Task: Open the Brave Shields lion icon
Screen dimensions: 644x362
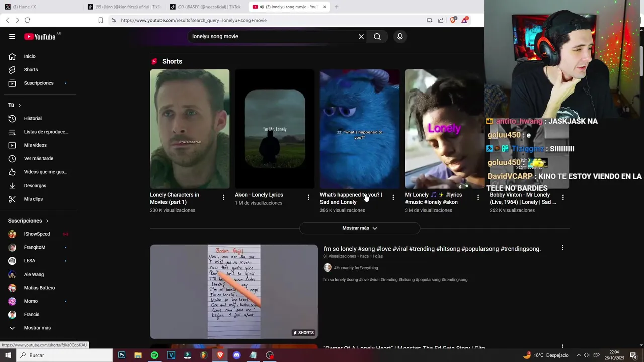Action: pos(453,20)
